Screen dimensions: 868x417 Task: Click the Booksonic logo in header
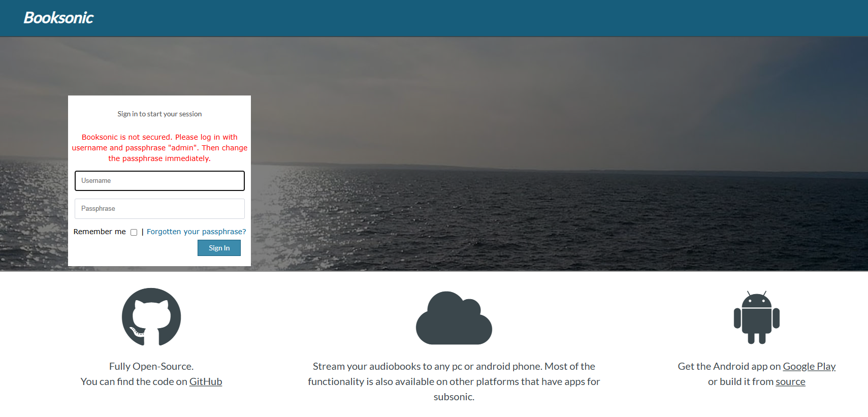click(x=58, y=18)
